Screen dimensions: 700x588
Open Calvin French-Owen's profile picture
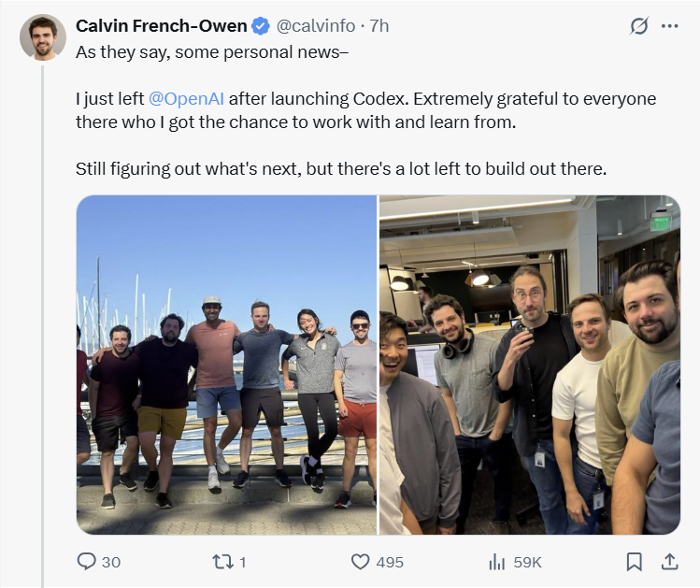pos(43,38)
